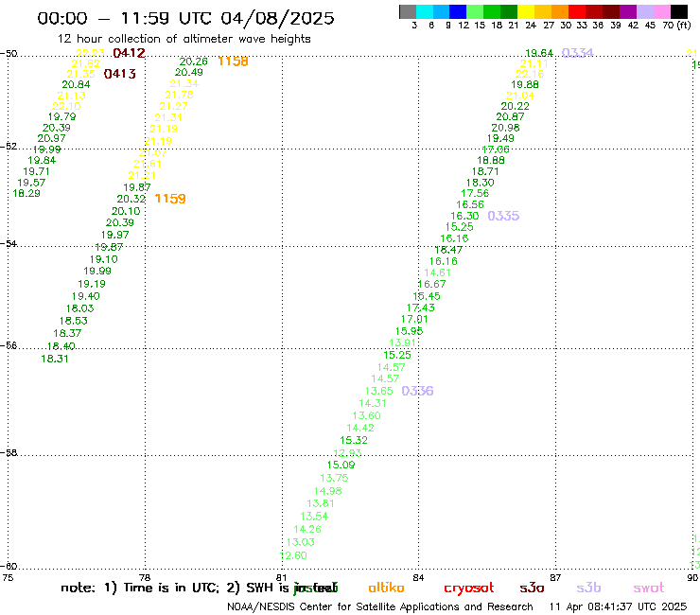The width and height of the screenshot is (700, 615).
Task: Click the wave height value 18.29
Action: (26, 193)
